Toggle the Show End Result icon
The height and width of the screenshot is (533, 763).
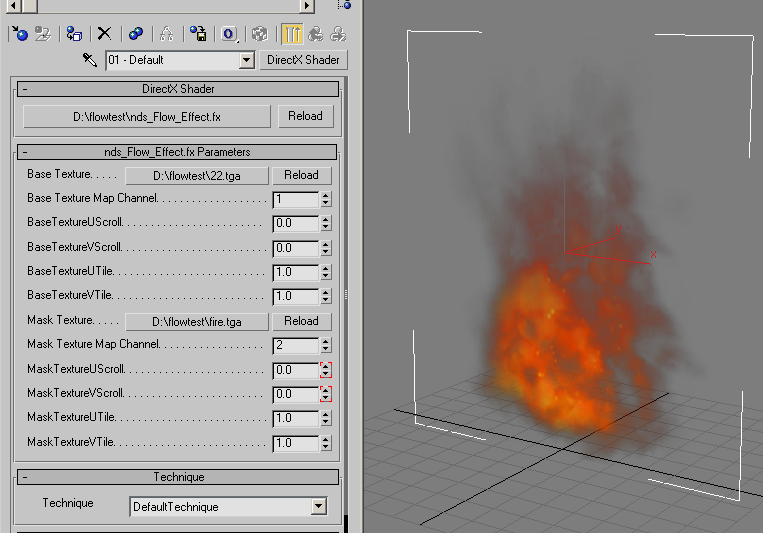[292, 34]
